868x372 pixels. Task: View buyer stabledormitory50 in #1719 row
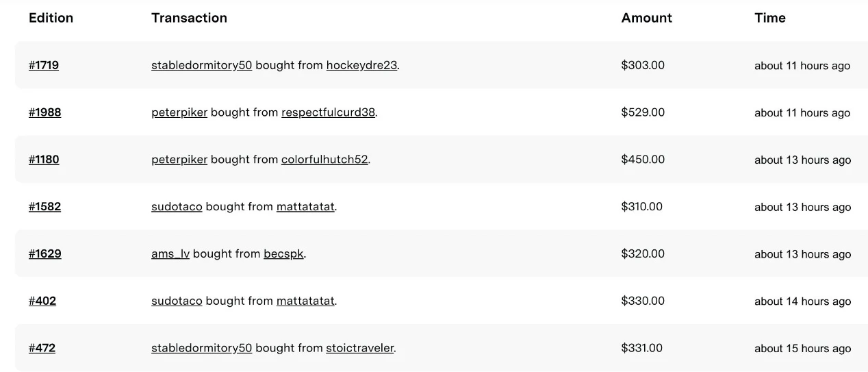coord(201,65)
